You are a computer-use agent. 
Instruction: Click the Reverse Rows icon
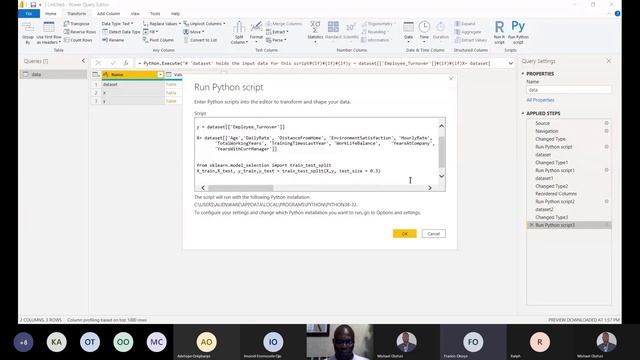point(67,32)
